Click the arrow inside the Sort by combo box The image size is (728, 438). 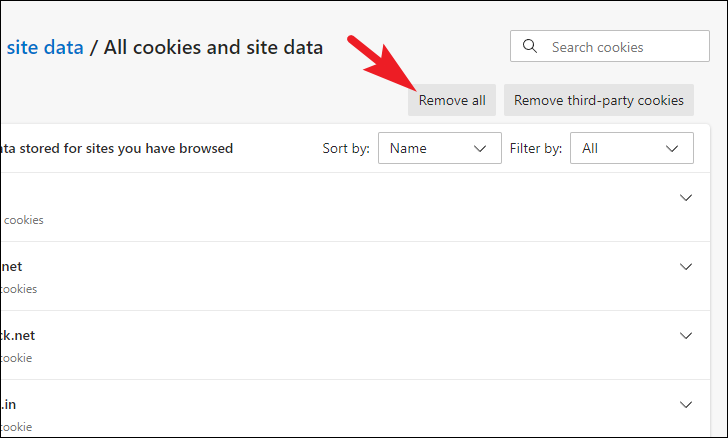(x=480, y=149)
